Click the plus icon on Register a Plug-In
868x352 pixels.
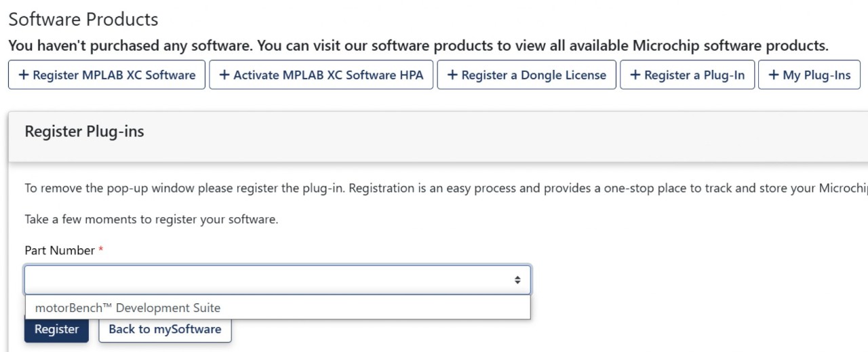click(x=635, y=75)
